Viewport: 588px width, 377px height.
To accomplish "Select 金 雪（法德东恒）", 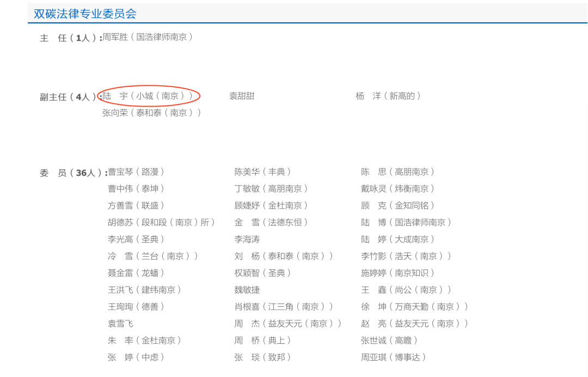I will click(271, 223).
